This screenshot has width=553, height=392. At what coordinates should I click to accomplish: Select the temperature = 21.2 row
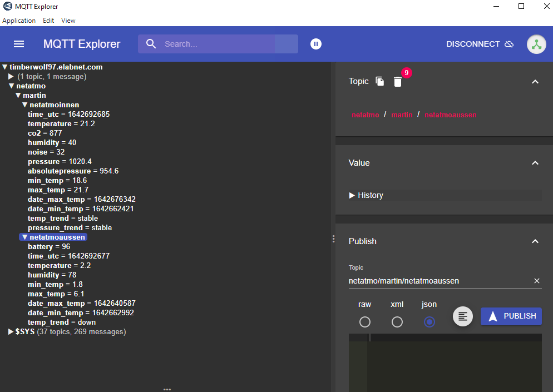pos(61,124)
